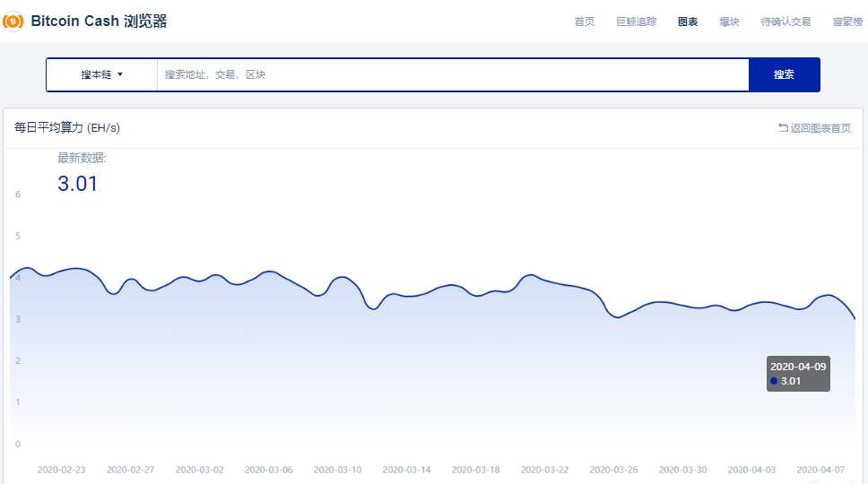Click the 2020-03-22 axis date label
Viewport: 868px width, 484px height.
[x=544, y=470]
